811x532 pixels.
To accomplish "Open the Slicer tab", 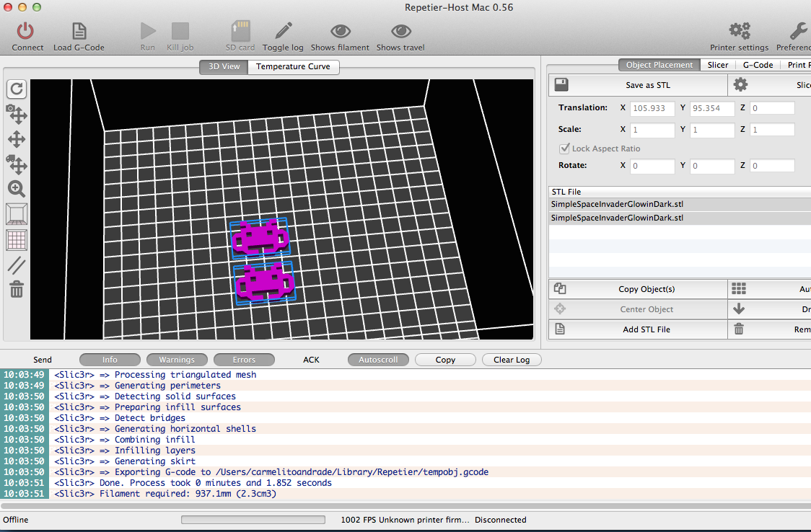I will coord(718,65).
